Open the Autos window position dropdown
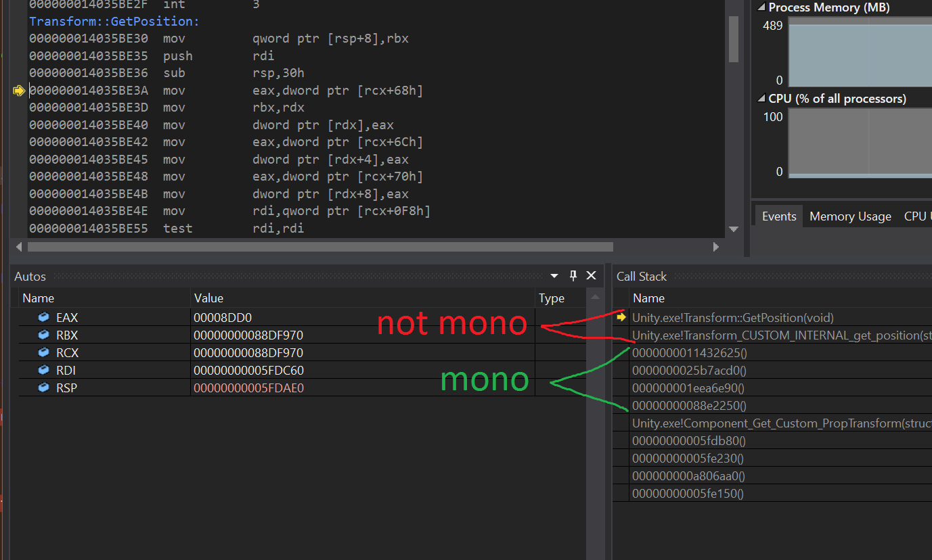The width and height of the screenshot is (932, 560). pyautogui.click(x=554, y=275)
